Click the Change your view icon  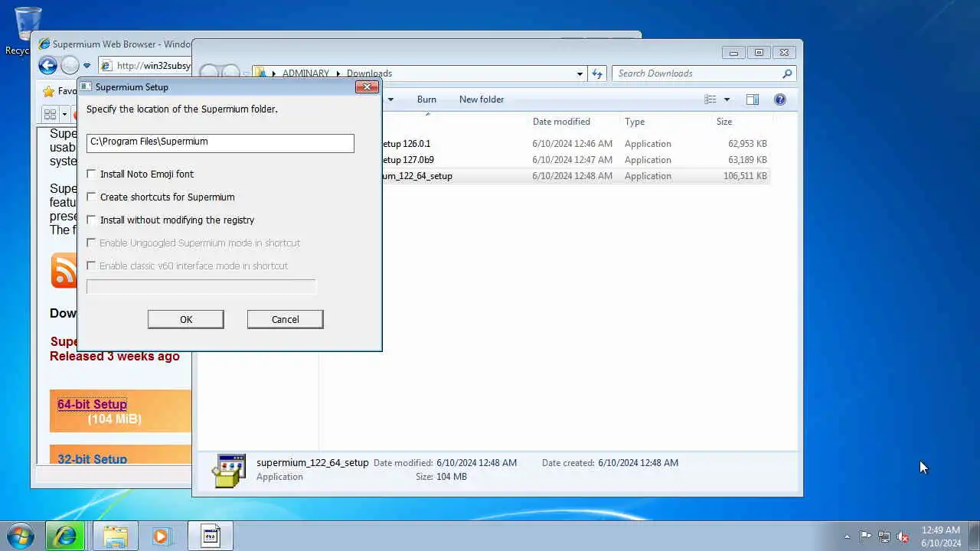click(x=710, y=99)
